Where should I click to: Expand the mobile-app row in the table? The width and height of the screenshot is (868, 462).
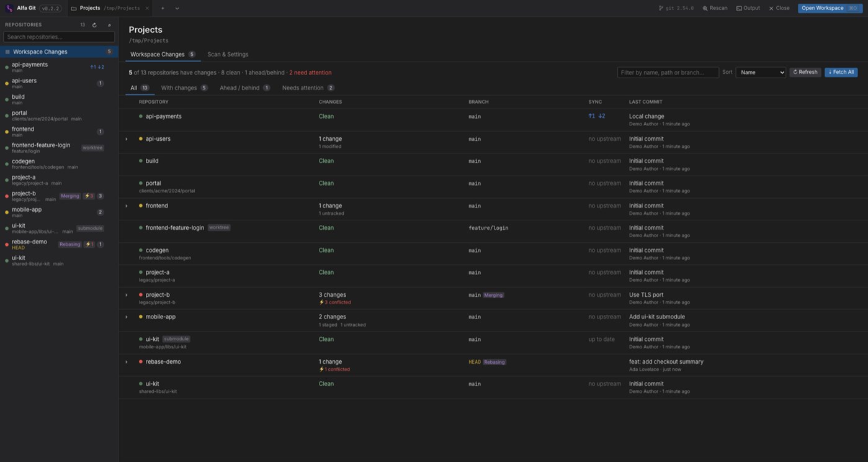127,317
